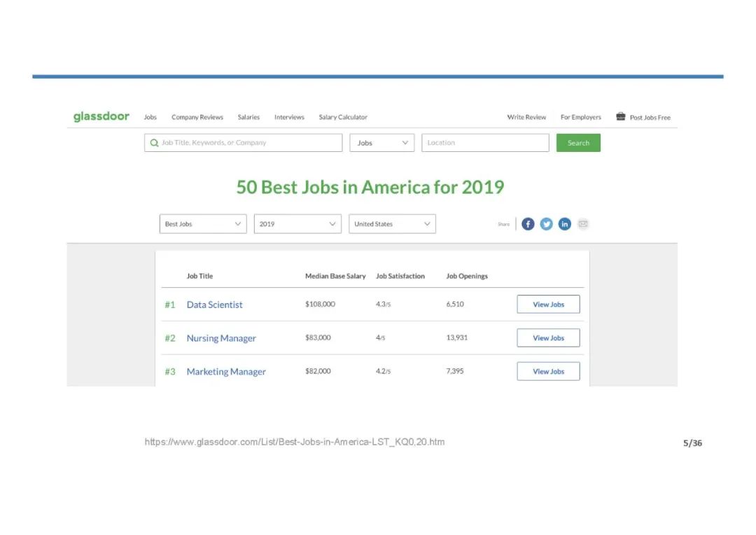Open the United States country dropdown

tap(392, 224)
